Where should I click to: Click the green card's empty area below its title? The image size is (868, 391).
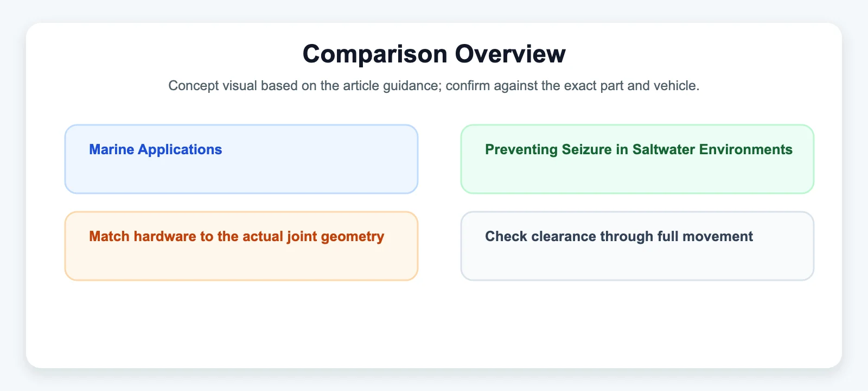637,175
